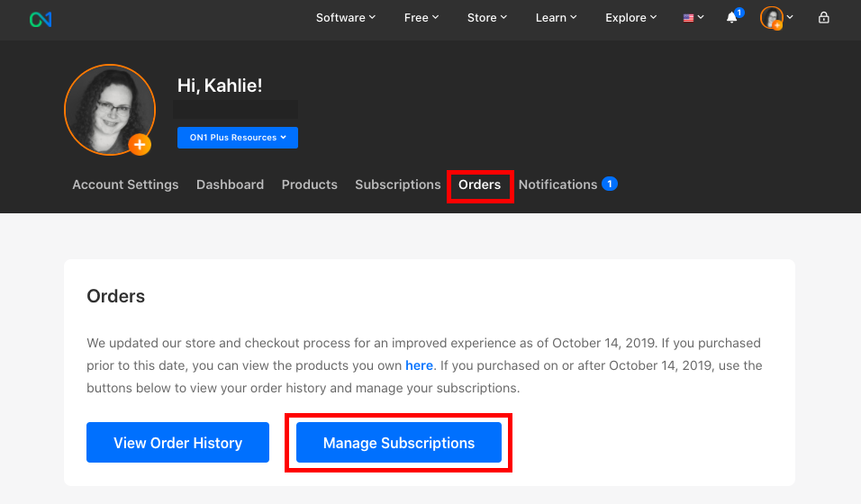Click the US flag language icon
This screenshot has width=861, height=504.
click(x=689, y=18)
